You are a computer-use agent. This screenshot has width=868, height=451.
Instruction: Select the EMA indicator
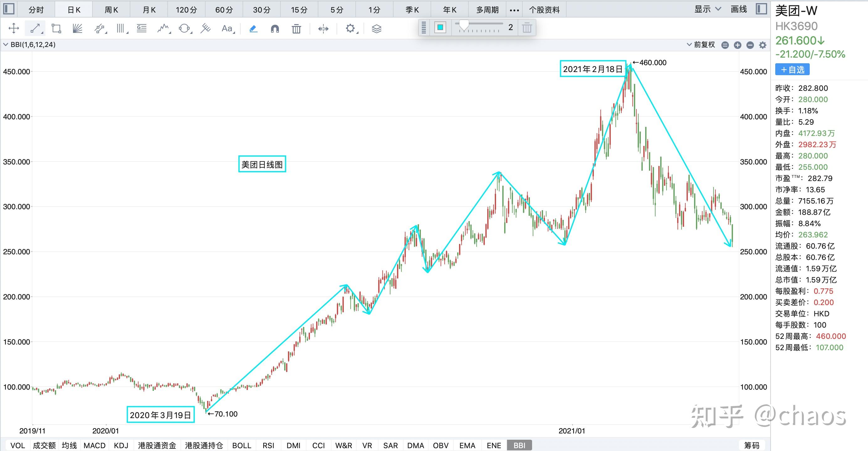(467, 445)
